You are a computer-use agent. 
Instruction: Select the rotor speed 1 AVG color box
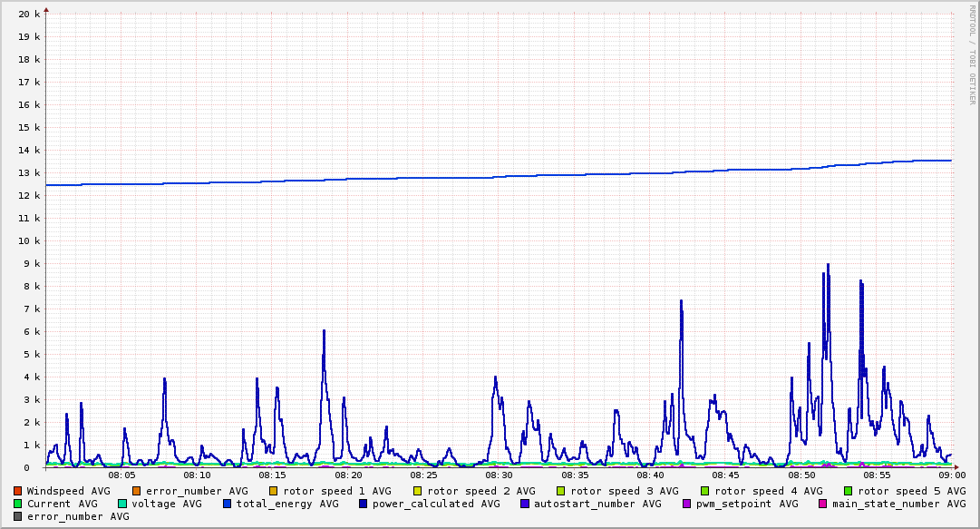274,491
